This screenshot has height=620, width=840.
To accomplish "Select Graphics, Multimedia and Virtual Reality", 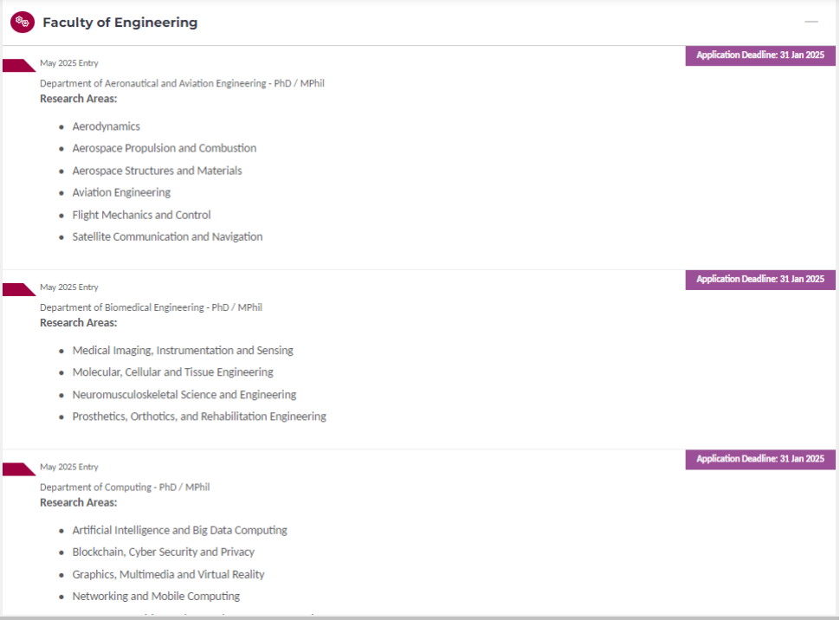I will point(168,574).
